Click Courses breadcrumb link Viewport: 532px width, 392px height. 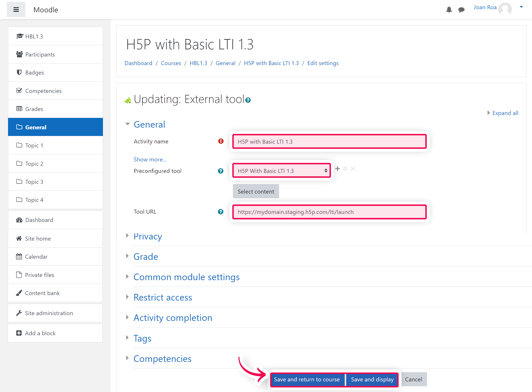pos(171,63)
